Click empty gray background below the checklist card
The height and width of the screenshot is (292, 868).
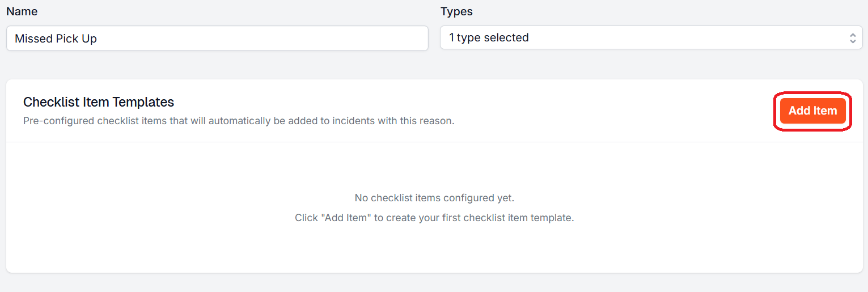tap(434, 283)
